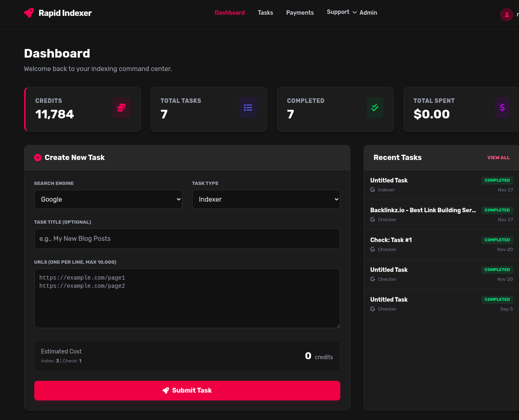Open the Payments section
The height and width of the screenshot is (420, 519).
[300, 13]
